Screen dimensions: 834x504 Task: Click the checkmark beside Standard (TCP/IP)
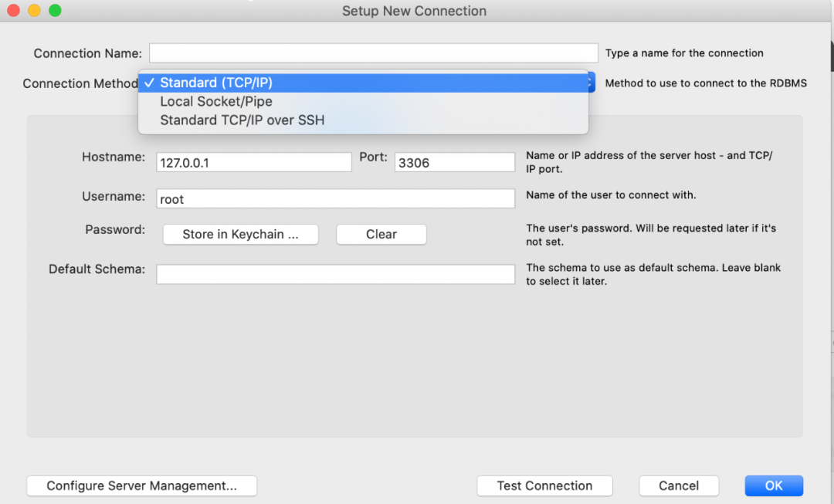(x=150, y=83)
